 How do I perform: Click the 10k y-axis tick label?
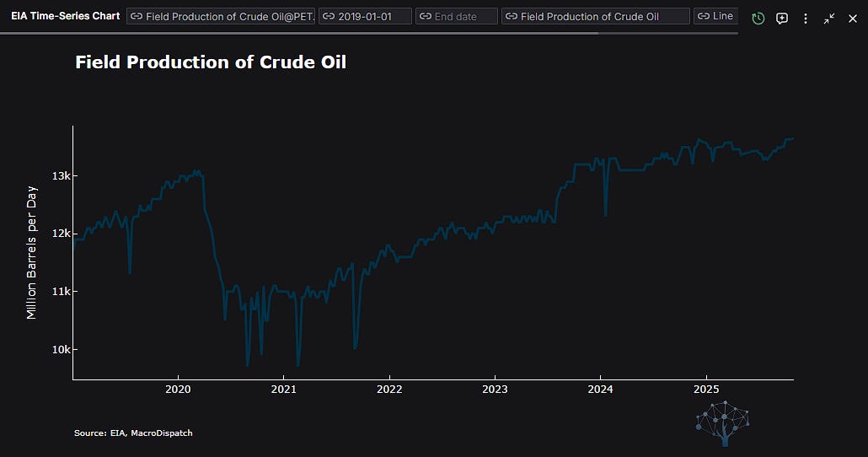61,350
